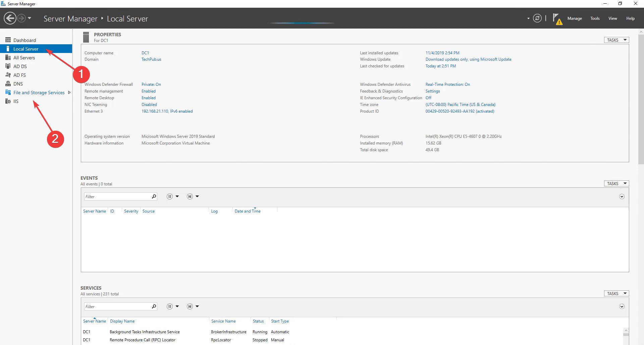Open Windows Update settings via the download updates link
This screenshot has height=345, width=644.
[468, 59]
